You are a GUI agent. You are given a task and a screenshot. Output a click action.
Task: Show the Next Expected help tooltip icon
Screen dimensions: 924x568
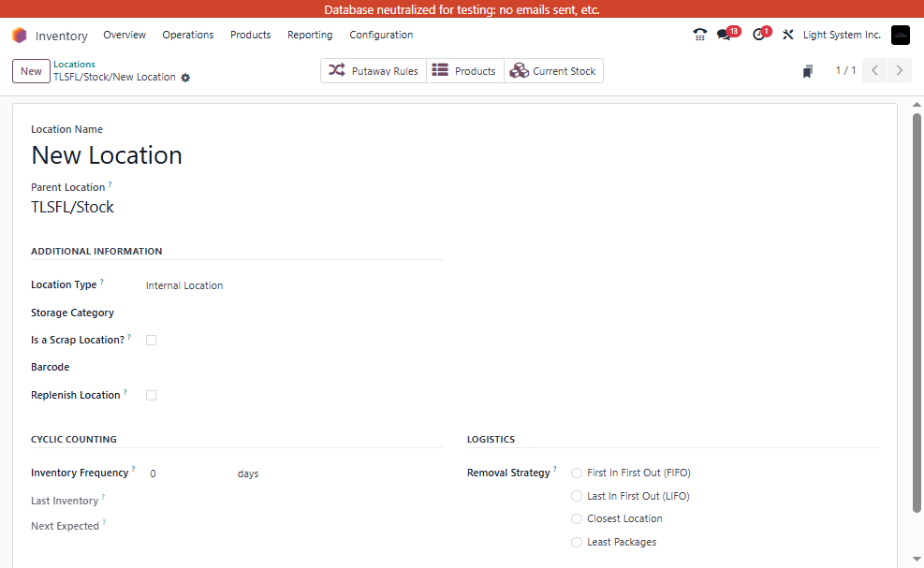coord(104,522)
